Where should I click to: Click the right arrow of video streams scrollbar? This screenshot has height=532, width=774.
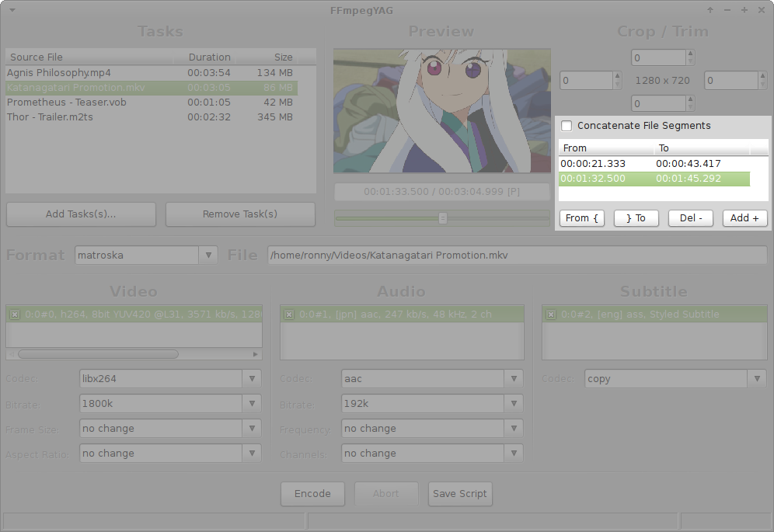[x=255, y=354]
